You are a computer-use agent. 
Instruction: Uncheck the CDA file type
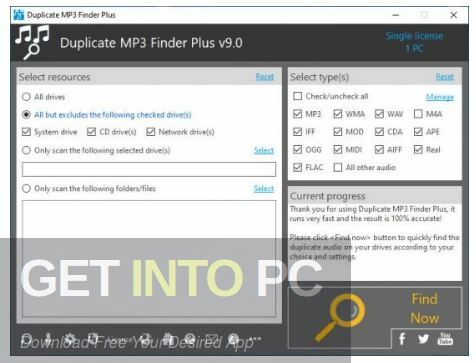click(379, 132)
